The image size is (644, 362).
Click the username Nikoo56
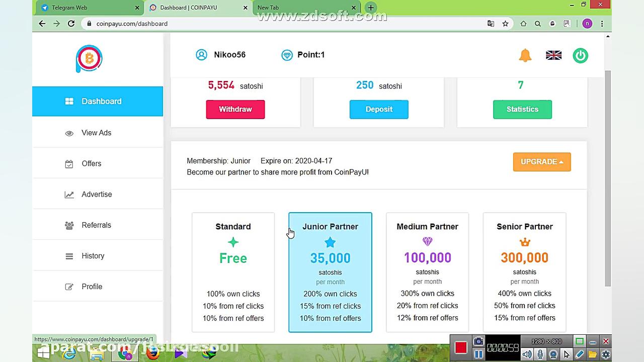coord(229,55)
